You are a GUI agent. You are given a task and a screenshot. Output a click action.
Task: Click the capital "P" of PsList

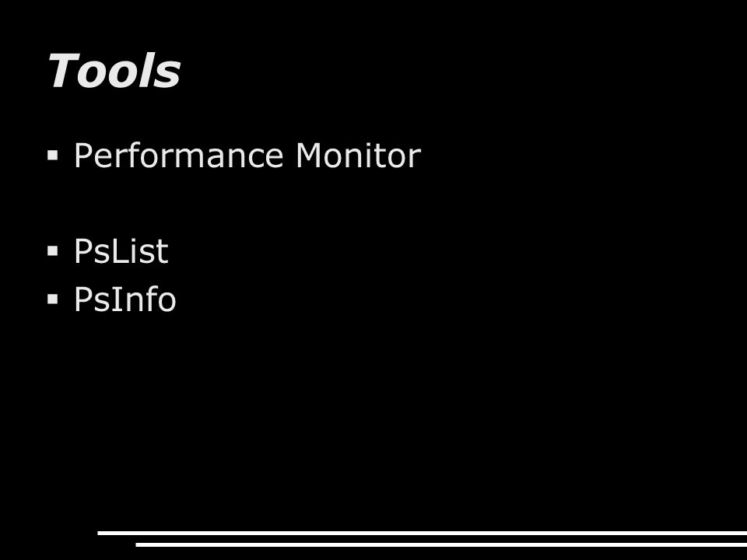coord(84,251)
